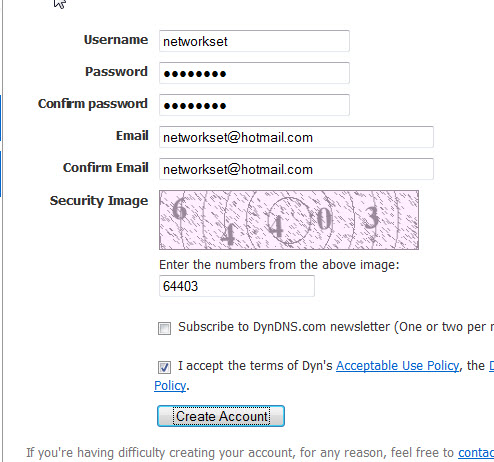The height and width of the screenshot is (462, 494).
Task: Click the captcha security image
Action: click(289, 220)
